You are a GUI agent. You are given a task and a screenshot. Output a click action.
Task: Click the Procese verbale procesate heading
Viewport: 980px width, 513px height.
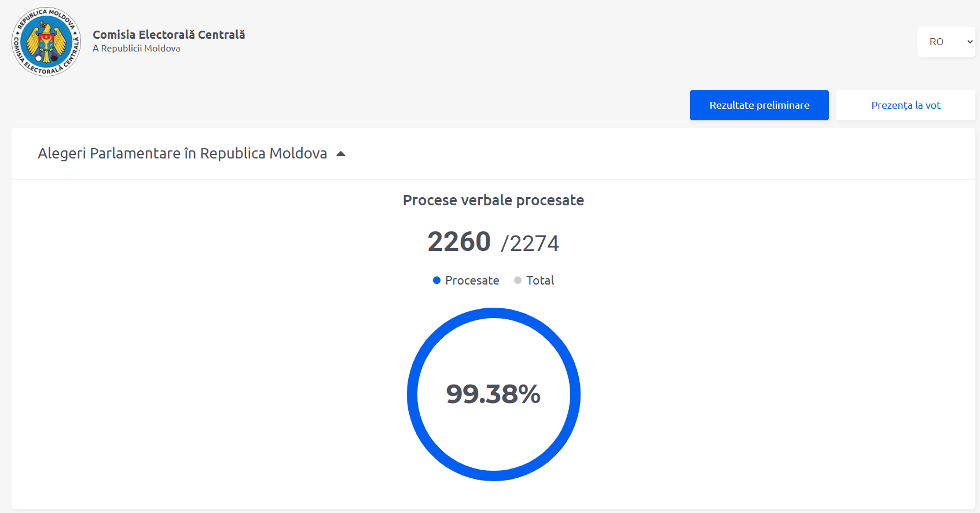pos(493,200)
